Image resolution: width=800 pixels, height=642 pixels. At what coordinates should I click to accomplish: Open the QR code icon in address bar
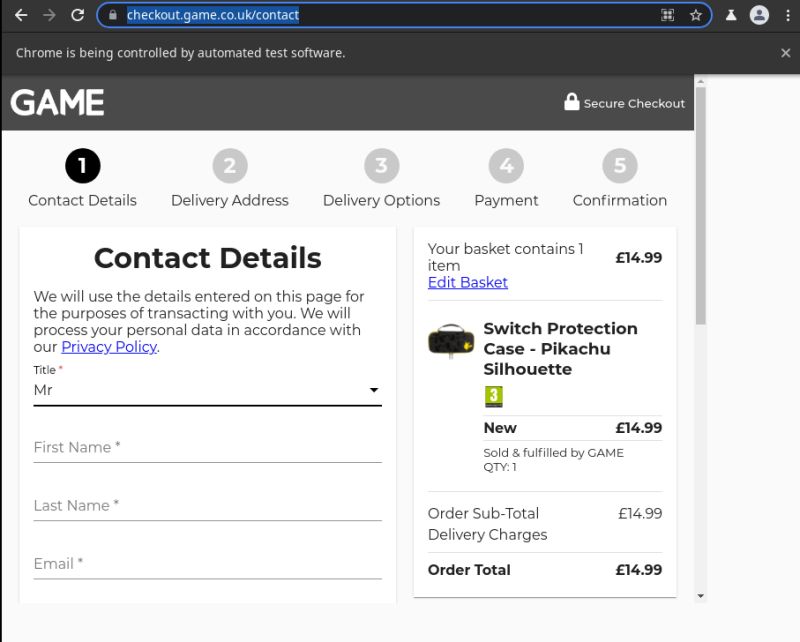(667, 15)
